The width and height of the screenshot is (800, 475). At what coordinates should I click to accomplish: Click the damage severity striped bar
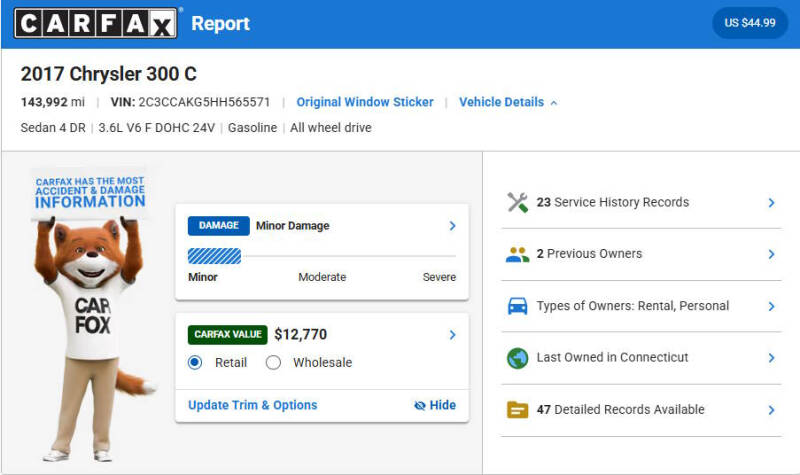click(214, 256)
